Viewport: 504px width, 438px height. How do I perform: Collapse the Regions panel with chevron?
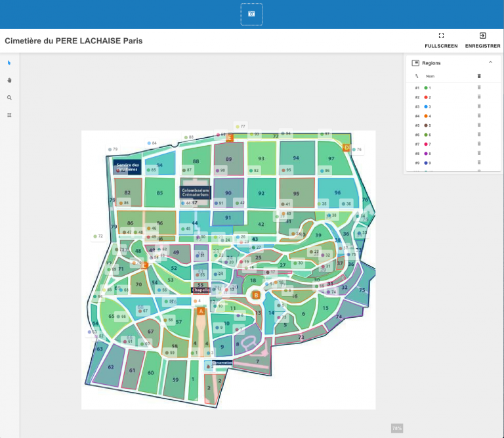tap(490, 62)
